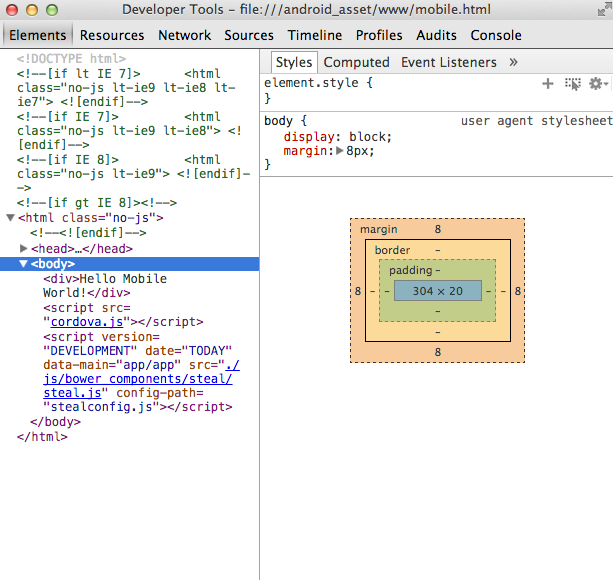Edit the block value of display
The image size is (613, 580).
pyautogui.click(x=366, y=136)
